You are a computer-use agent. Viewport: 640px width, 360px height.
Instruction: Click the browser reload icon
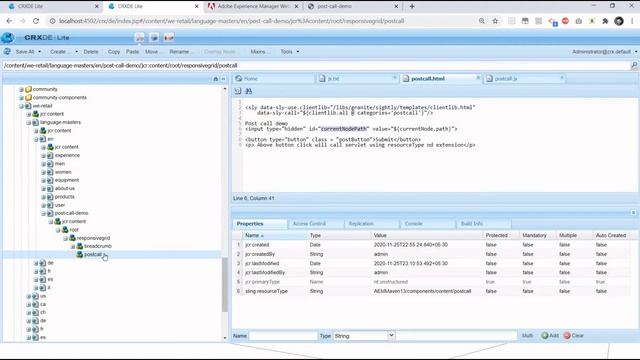click(36, 21)
